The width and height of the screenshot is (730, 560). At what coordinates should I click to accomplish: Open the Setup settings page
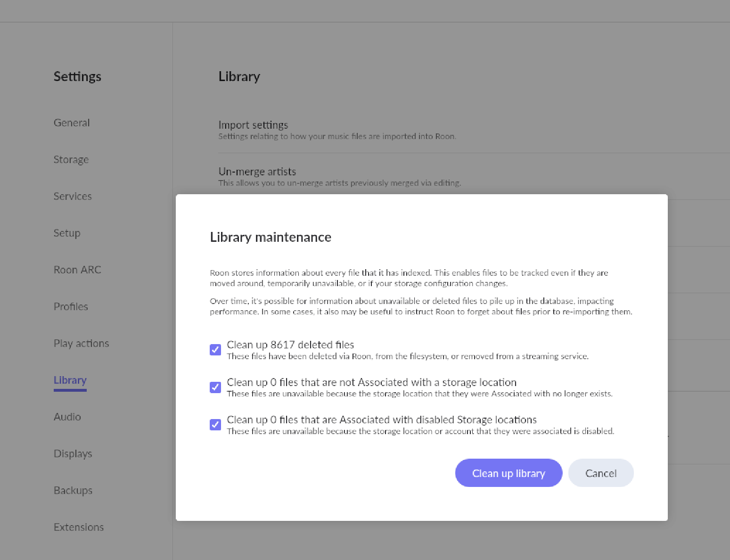pyautogui.click(x=67, y=233)
